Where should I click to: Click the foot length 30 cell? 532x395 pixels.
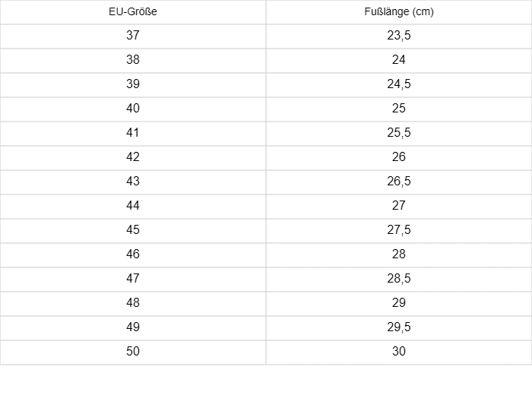(x=398, y=351)
